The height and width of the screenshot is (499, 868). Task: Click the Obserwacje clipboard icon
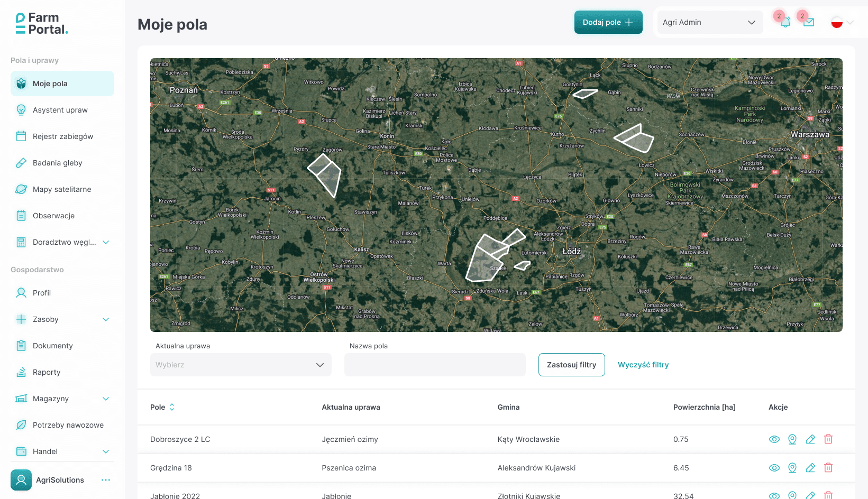click(21, 216)
